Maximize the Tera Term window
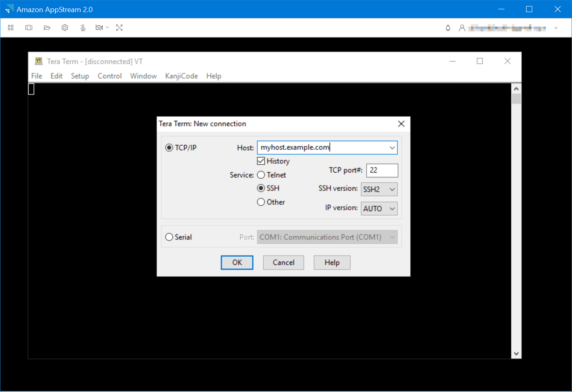This screenshot has width=572, height=392. point(480,61)
